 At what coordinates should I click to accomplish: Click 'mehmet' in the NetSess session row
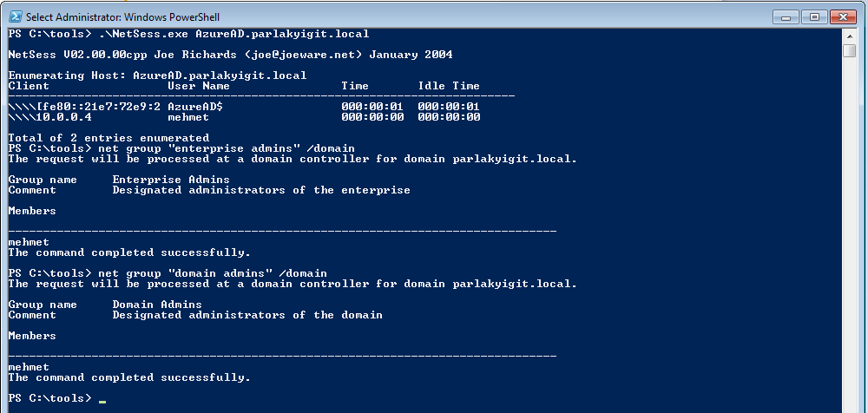tap(188, 117)
